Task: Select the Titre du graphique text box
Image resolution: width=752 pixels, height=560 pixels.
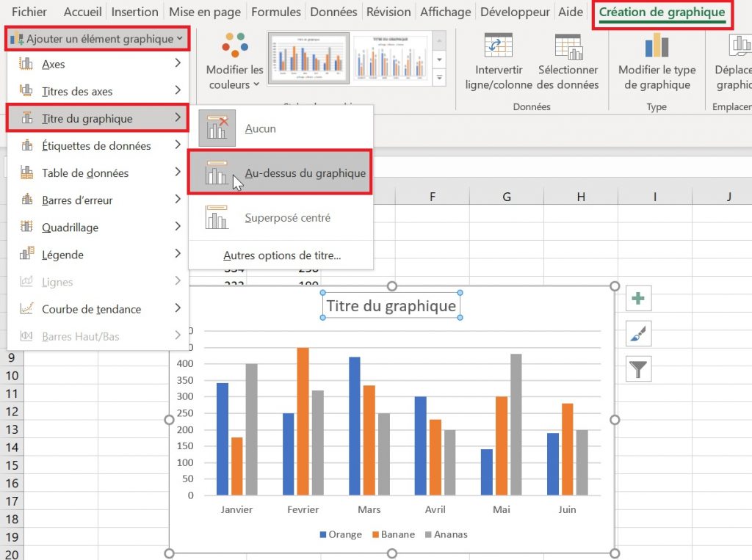Action: 391,305
